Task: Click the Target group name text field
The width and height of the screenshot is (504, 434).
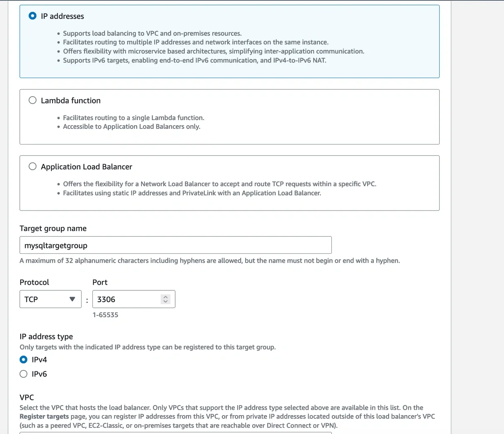Action: pyautogui.click(x=175, y=245)
